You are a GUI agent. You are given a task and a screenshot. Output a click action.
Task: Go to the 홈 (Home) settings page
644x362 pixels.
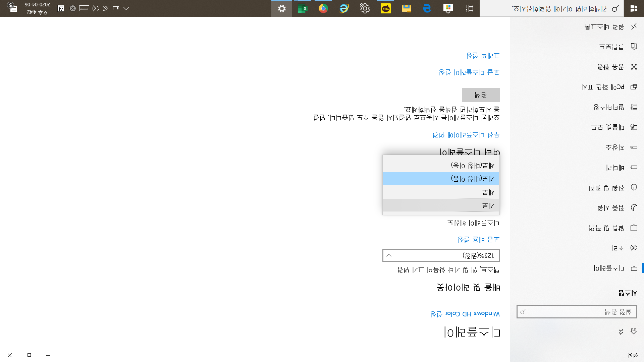[621, 331]
